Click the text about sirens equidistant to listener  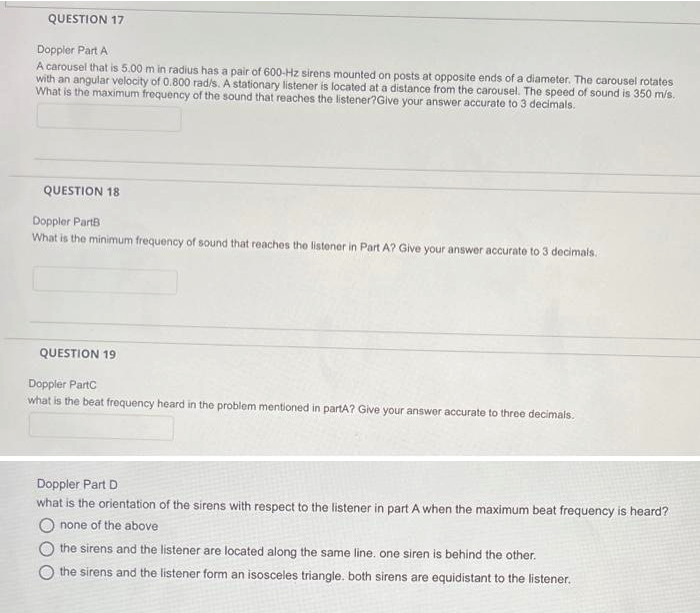pyautogui.click(x=315, y=575)
